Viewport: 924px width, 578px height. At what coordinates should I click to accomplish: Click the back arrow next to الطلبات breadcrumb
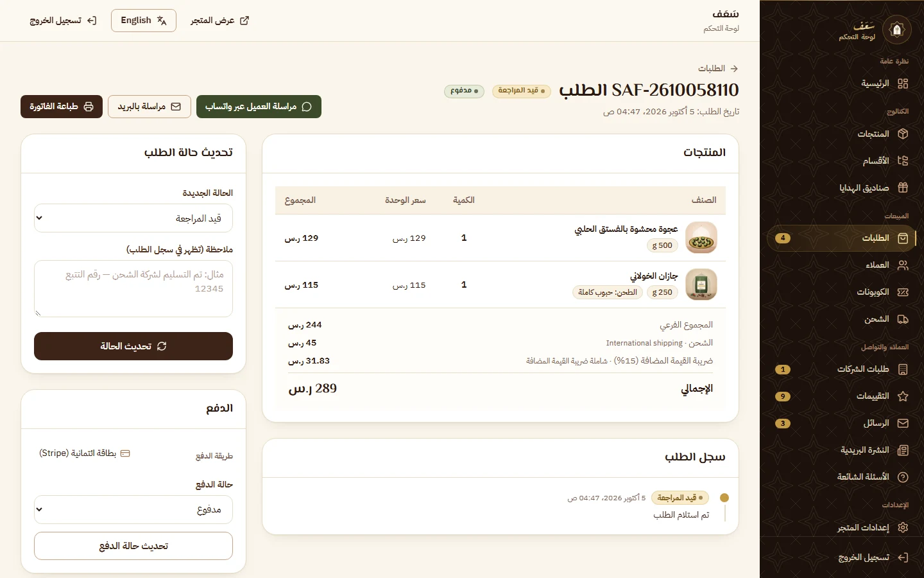(x=734, y=68)
